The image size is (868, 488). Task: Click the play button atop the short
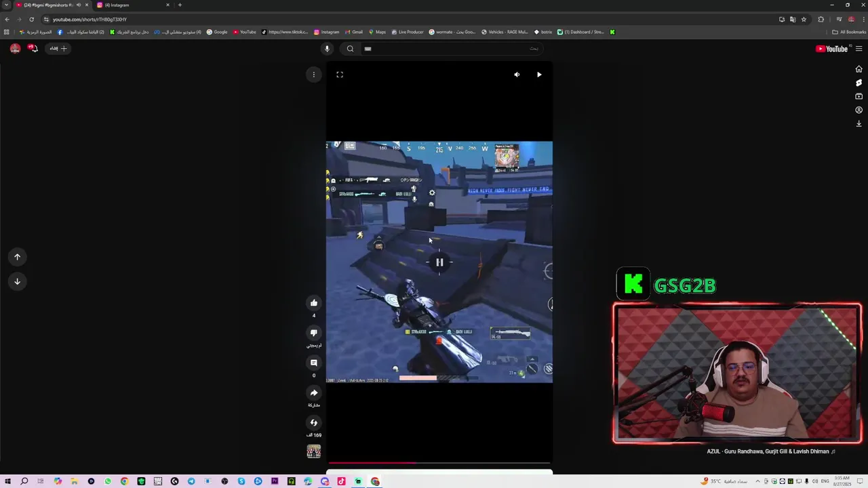point(539,75)
